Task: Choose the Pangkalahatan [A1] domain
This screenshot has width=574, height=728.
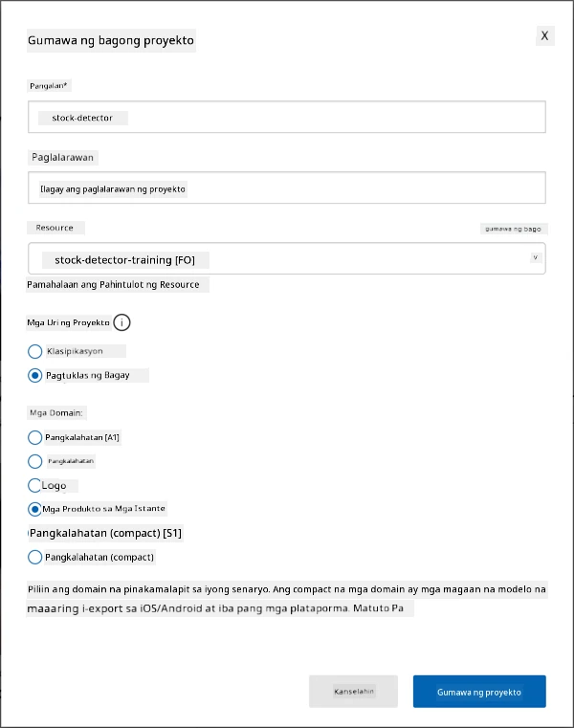Action: 34,437
